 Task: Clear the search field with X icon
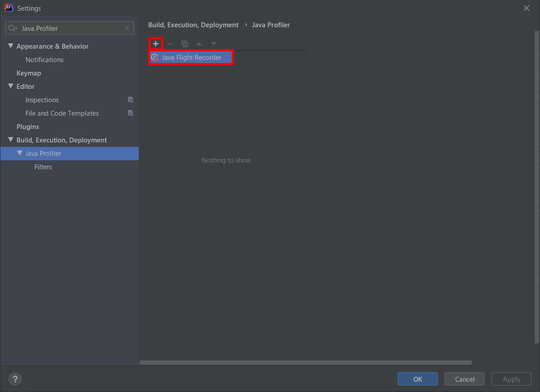click(x=127, y=28)
